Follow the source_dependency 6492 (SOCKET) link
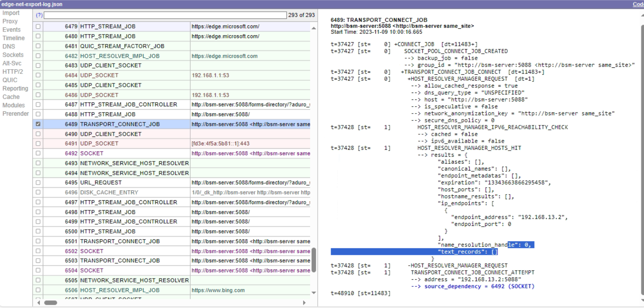644x308 pixels. tap(479, 286)
